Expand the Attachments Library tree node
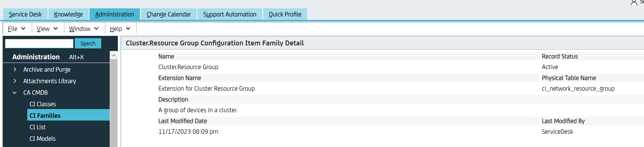This screenshot has width=644, height=147. pos(15,81)
